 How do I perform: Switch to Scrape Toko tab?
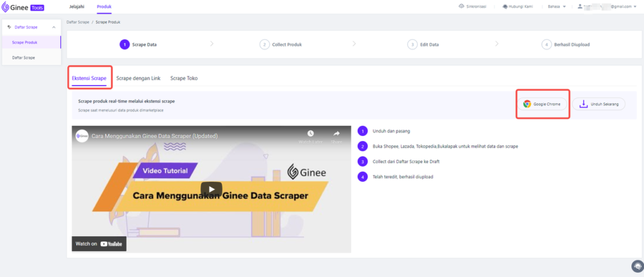[x=184, y=78]
